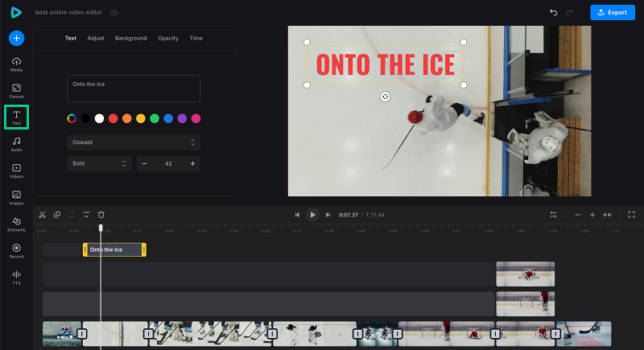Move selected layer up icon
Screen dimensions: 644x350
72,215
